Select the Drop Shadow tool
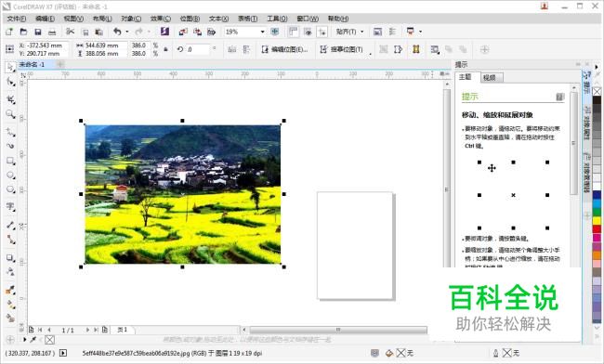 point(10,258)
